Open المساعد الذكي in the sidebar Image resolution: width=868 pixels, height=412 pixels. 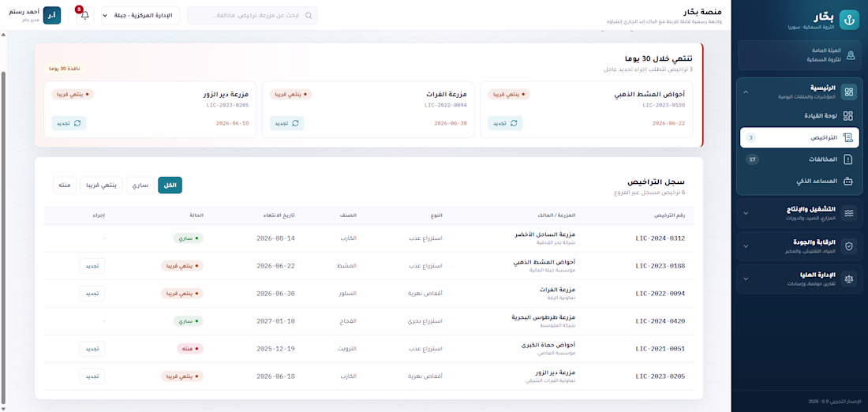pyautogui.click(x=799, y=181)
